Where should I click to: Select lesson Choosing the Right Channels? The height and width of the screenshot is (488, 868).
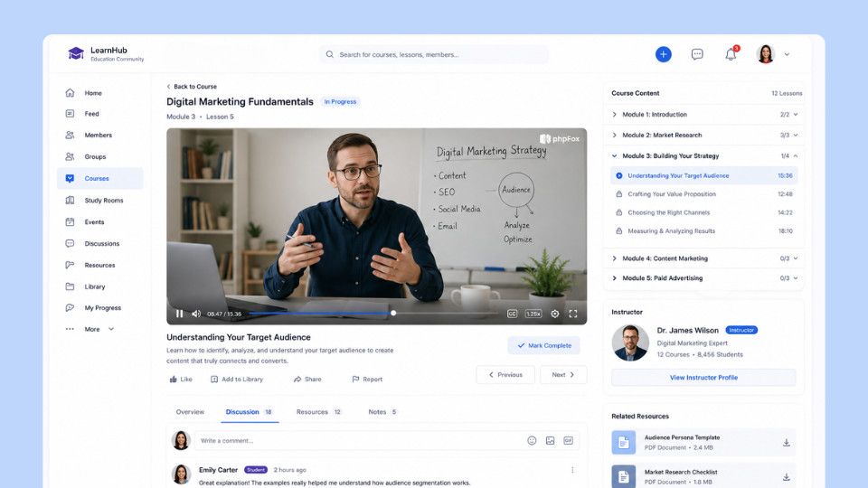pyautogui.click(x=704, y=212)
